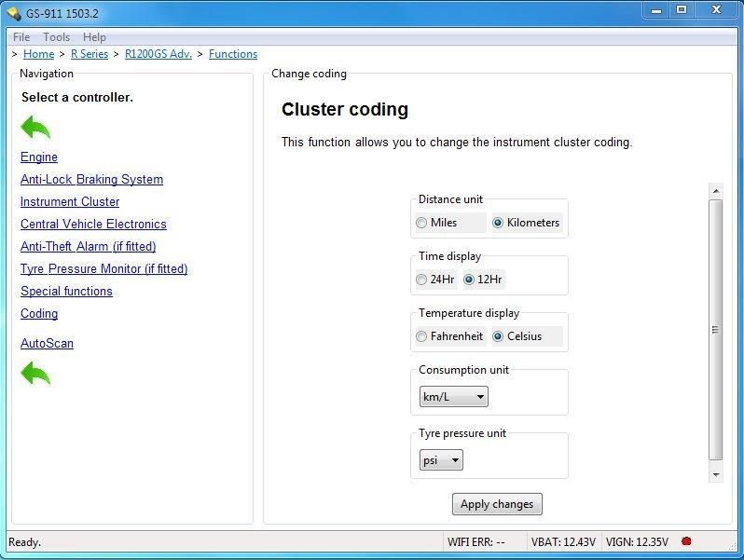Open the Help menu
The width and height of the screenshot is (744, 560).
point(94,37)
